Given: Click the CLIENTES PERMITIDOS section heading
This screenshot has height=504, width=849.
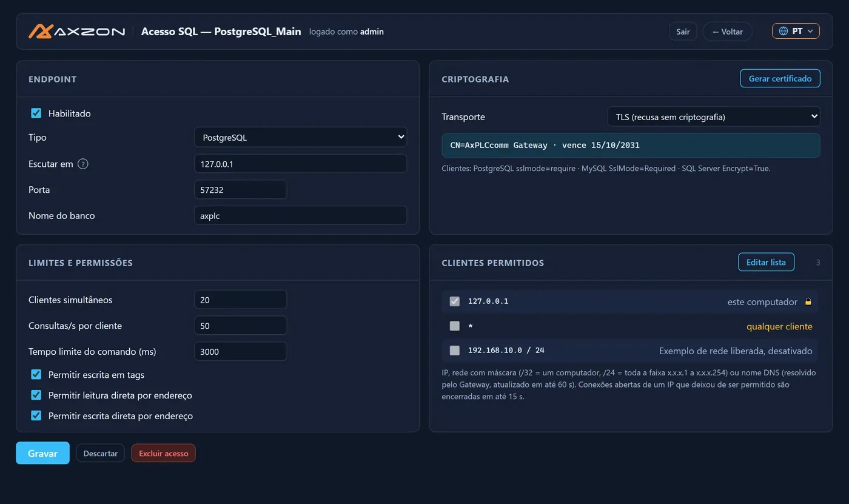Looking at the screenshot, I should coord(492,263).
